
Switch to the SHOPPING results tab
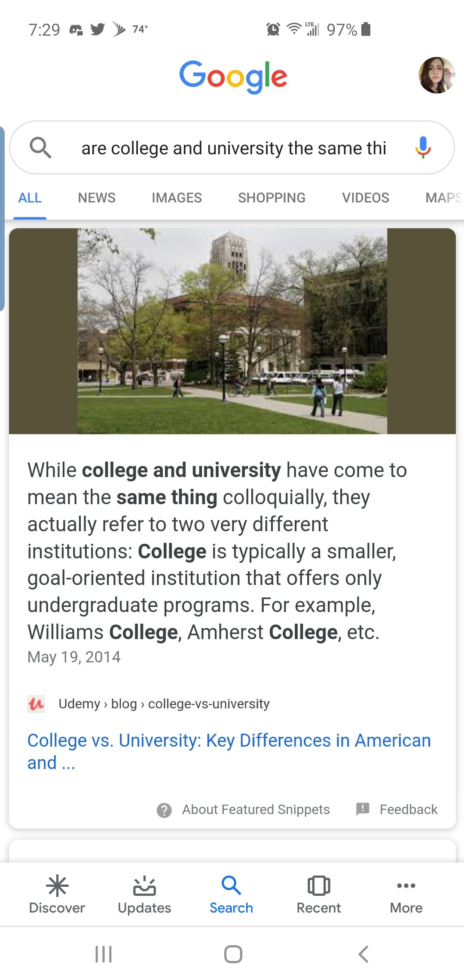(x=272, y=198)
